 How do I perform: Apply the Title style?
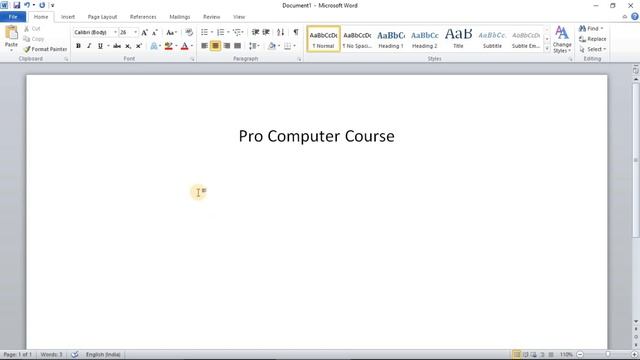click(458, 39)
